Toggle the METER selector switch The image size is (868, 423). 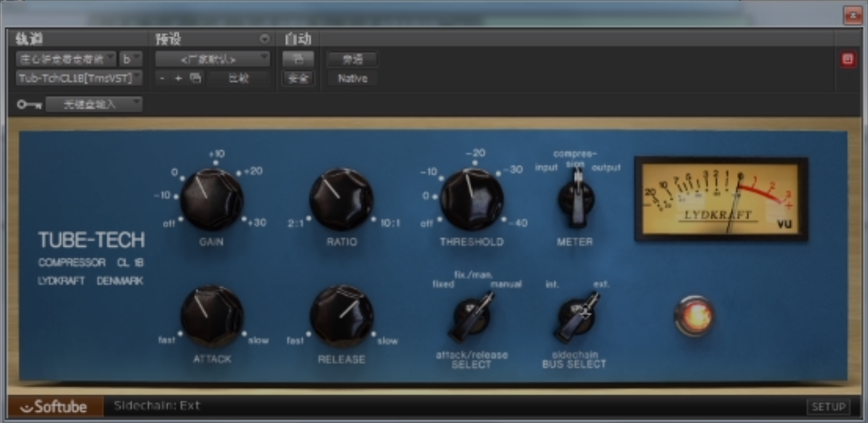click(577, 199)
